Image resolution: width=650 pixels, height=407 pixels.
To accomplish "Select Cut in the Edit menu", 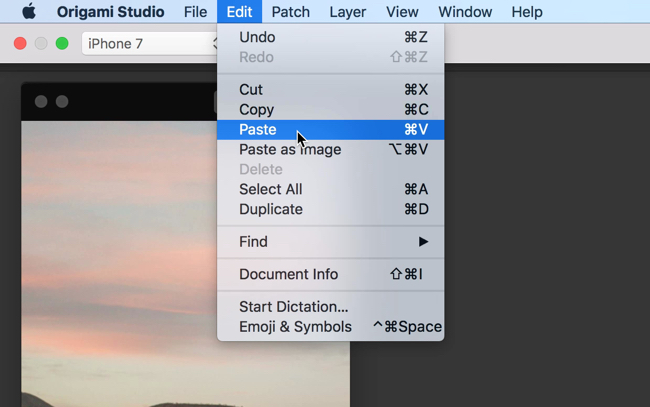I will pyautogui.click(x=251, y=90).
